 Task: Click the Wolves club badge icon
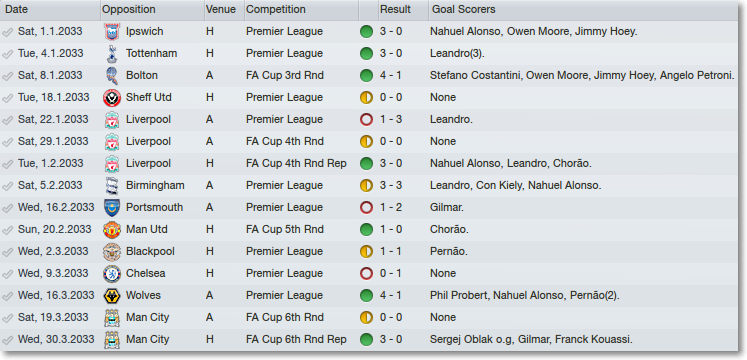point(112,296)
